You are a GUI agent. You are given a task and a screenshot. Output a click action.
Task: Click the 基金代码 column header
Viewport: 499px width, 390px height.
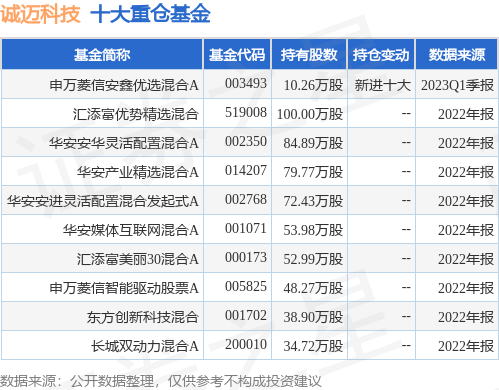pyautogui.click(x=237, y=55)
